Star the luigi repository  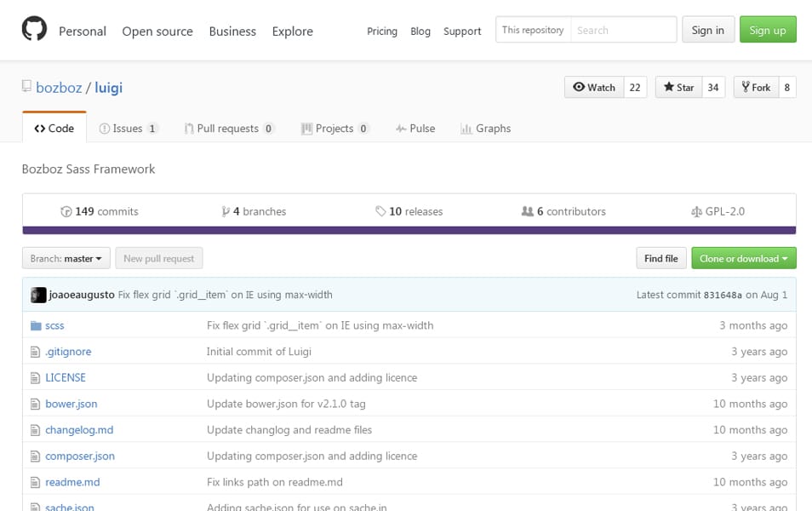[678, 87]
